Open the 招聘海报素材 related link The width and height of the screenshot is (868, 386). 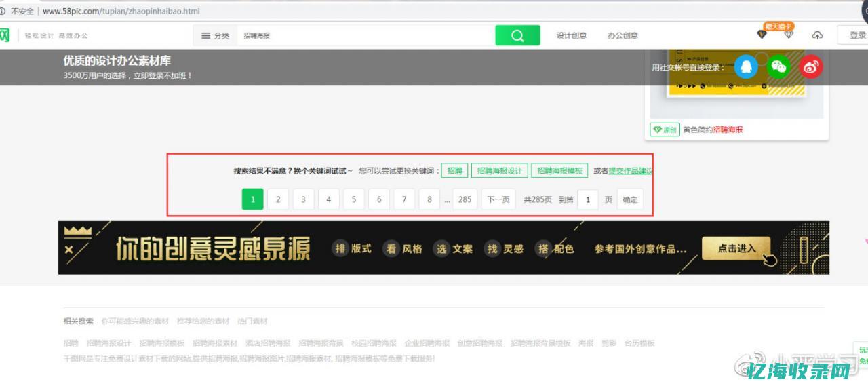[x=215, y=343]
